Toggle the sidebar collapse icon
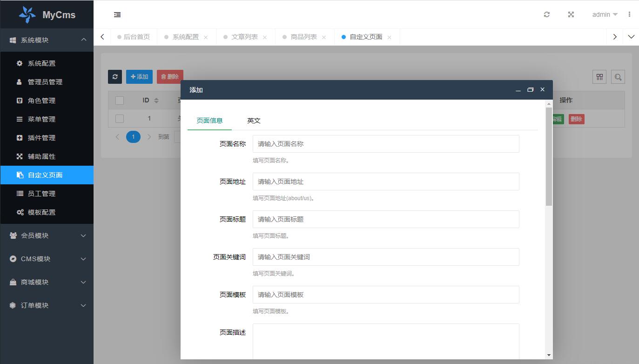 [x=117, y=15]
